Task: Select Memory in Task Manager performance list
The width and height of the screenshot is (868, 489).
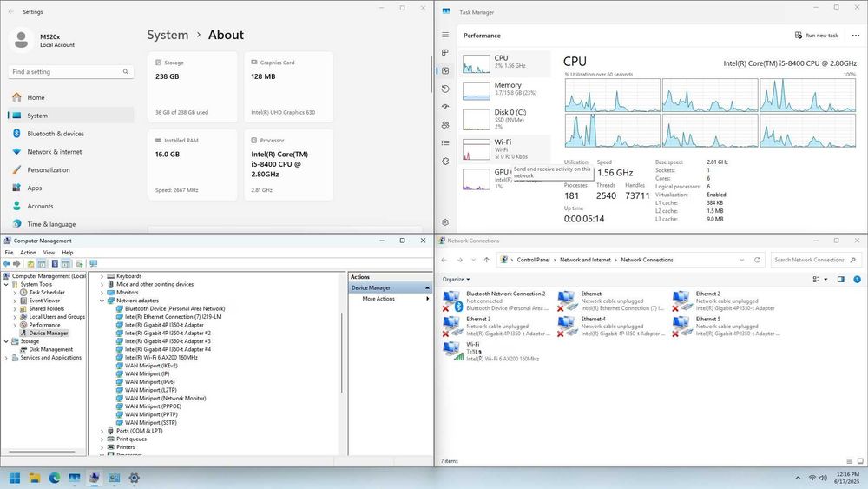Action: [x=504, y=89]
